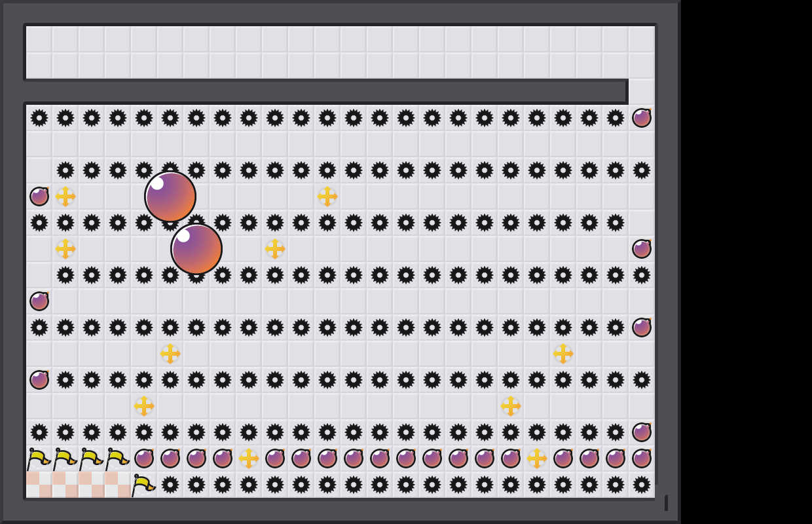Select the rightmost purple ball in the bottom ball row
The height and width of the screenshot is (524, 812).
(x=642, y=458)
